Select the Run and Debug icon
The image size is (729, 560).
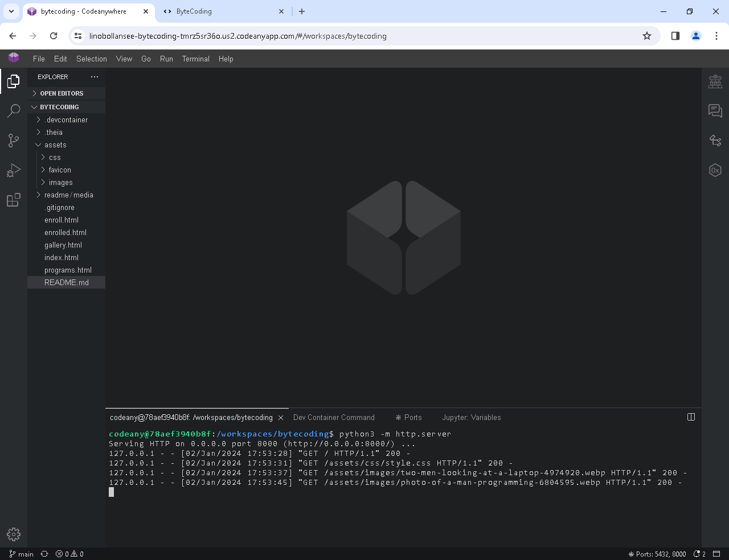coord(13,170)
